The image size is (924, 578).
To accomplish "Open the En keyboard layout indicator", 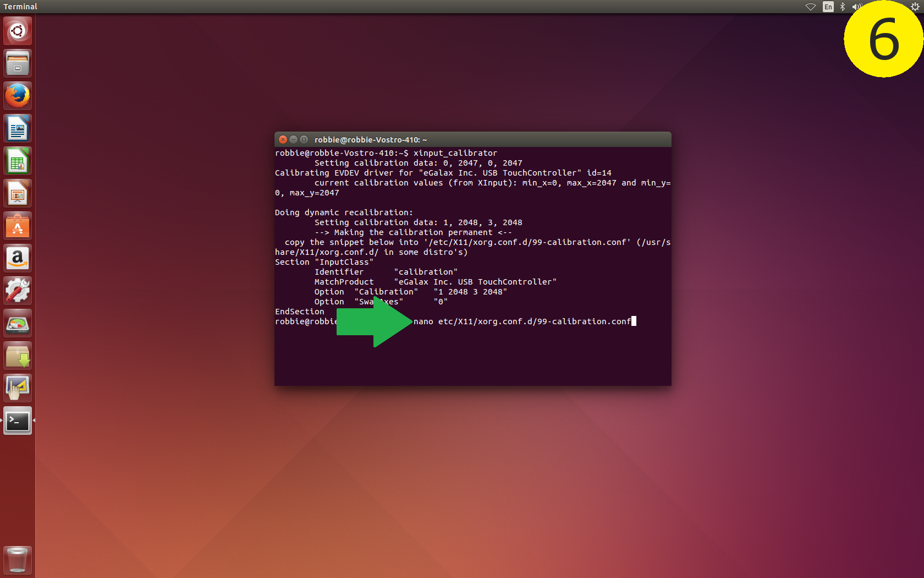I will pos(828,7).
